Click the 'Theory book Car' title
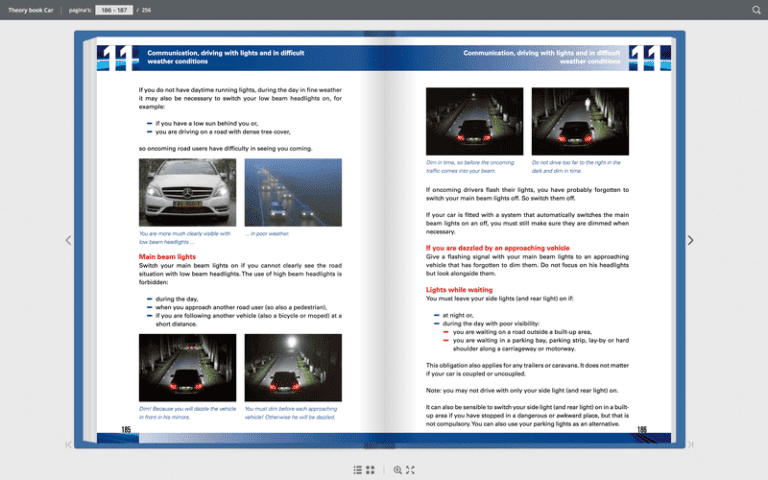This screenshot has height=480, width=768. (x=30, y=10)
